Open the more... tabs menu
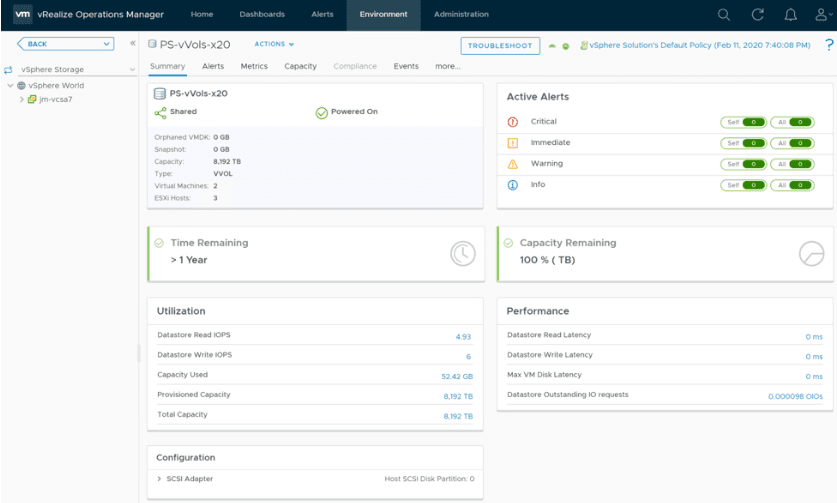Viewport: 837px width, 503px height. click(x=447, y=66)
